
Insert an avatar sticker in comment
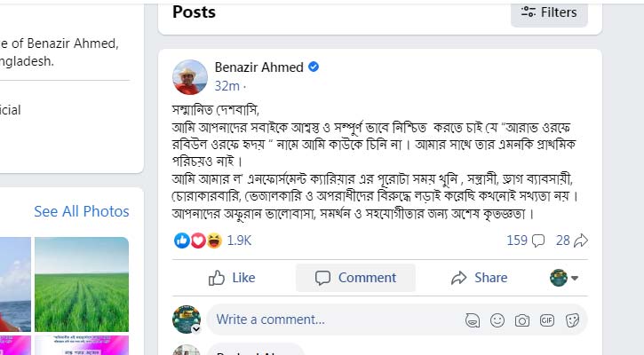pyautogui.click(x=473, y=319)
